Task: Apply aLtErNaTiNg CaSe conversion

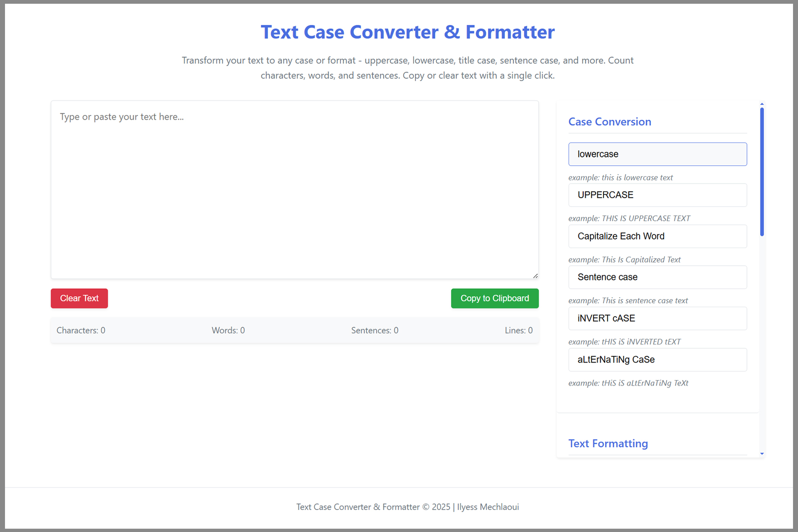Action: (658, 360)
